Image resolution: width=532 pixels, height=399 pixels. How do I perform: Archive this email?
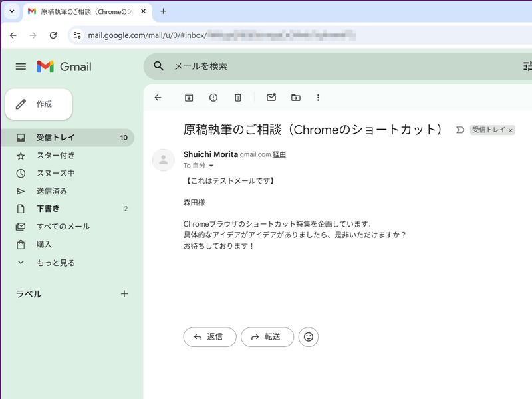tap(188, 97)
